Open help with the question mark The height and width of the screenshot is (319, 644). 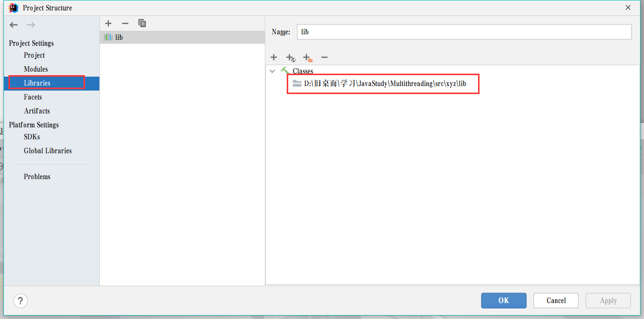coord(20,301)
